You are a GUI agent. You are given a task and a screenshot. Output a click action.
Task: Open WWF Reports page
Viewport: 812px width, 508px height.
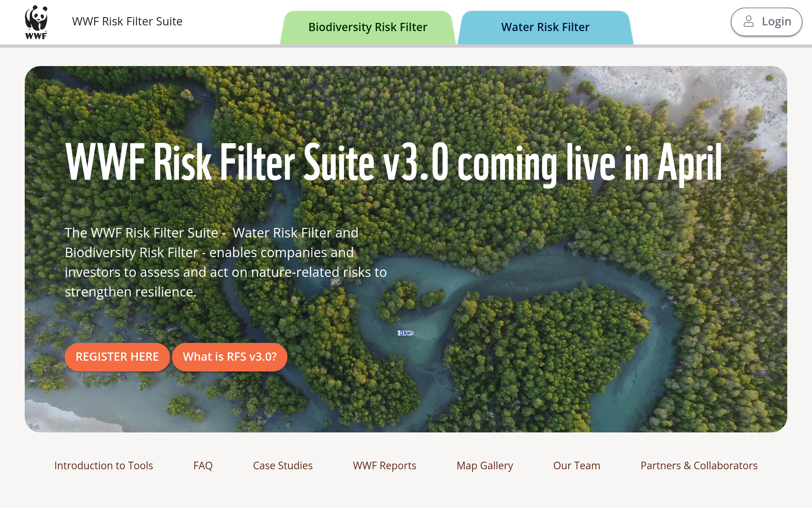(384, 466)
